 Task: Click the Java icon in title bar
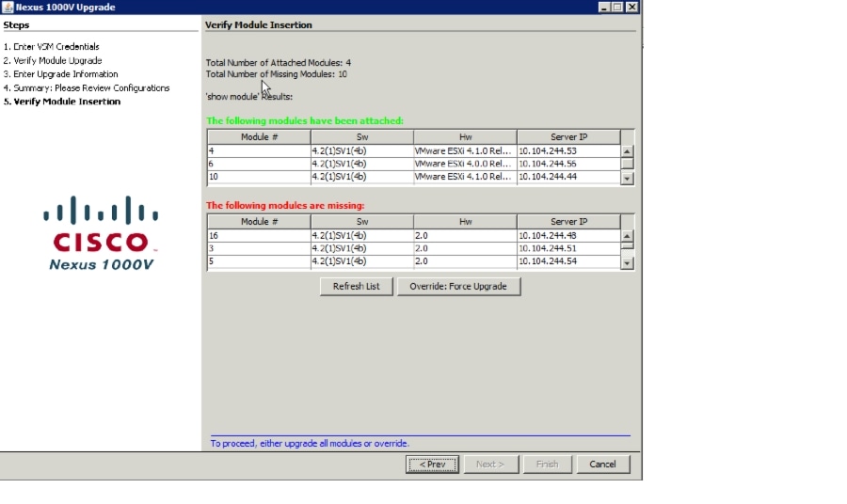pos(8,7)
